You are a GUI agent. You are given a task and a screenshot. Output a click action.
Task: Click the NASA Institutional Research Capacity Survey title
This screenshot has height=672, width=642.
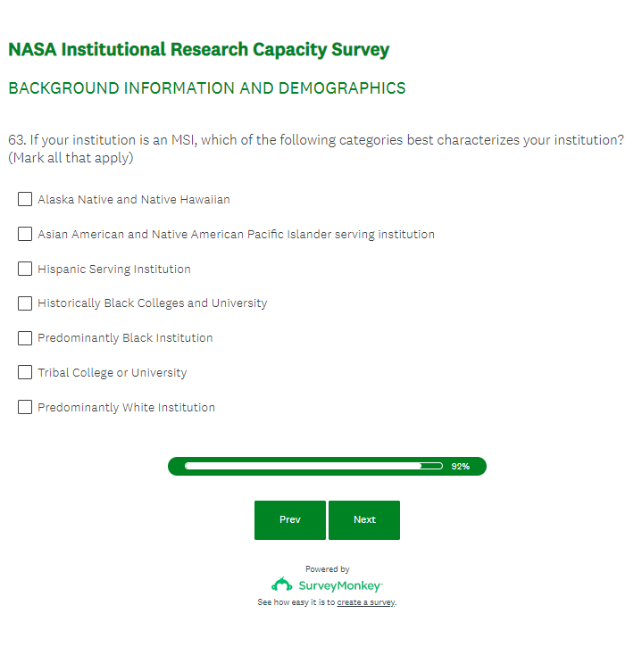point(198,50)
